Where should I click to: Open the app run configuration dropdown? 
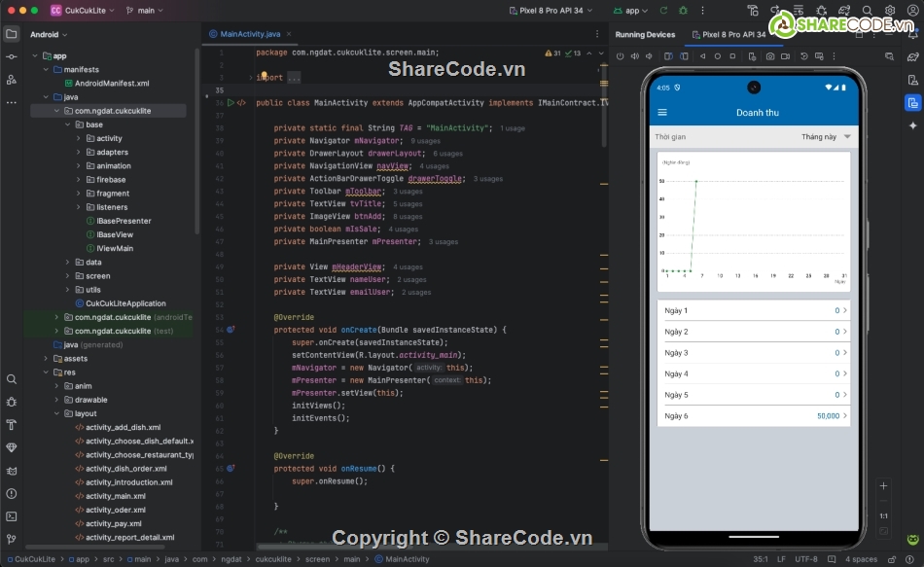630,11
